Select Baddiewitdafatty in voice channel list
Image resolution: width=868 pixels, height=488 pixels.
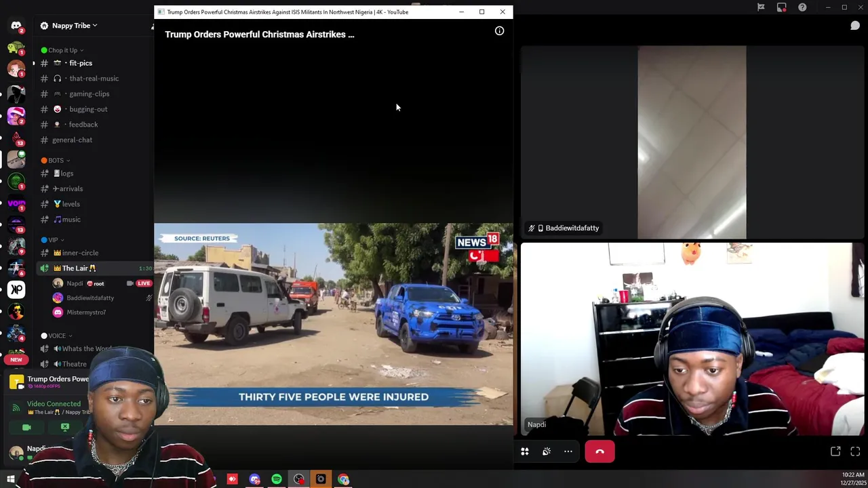[90, 298]
